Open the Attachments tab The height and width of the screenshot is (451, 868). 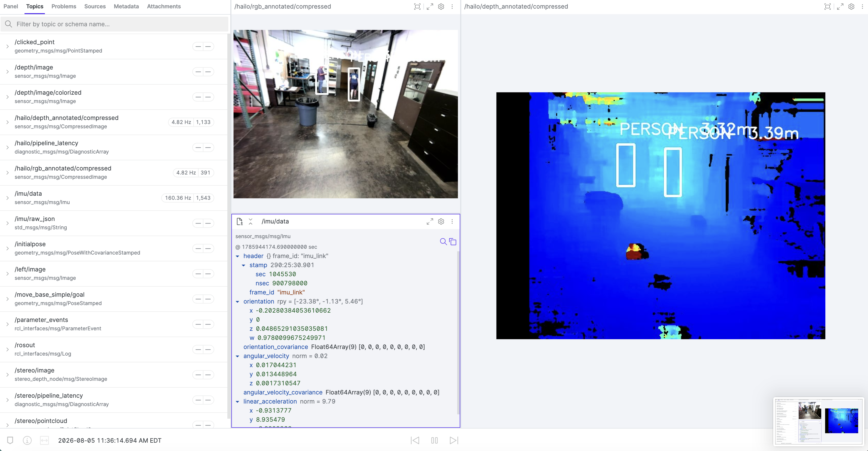[x=164, y=6]
